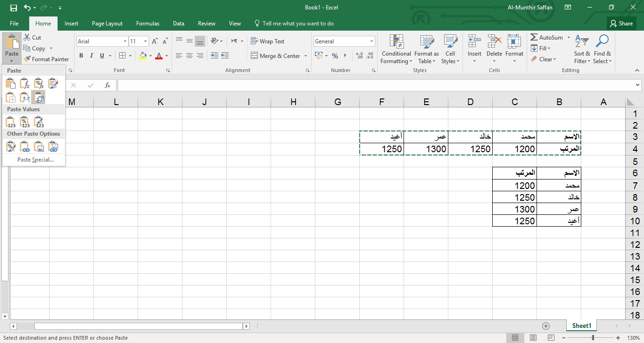Open Paste Special... menu entry
The width and height of the screenshot is (644, 343).
click(35, 160)
